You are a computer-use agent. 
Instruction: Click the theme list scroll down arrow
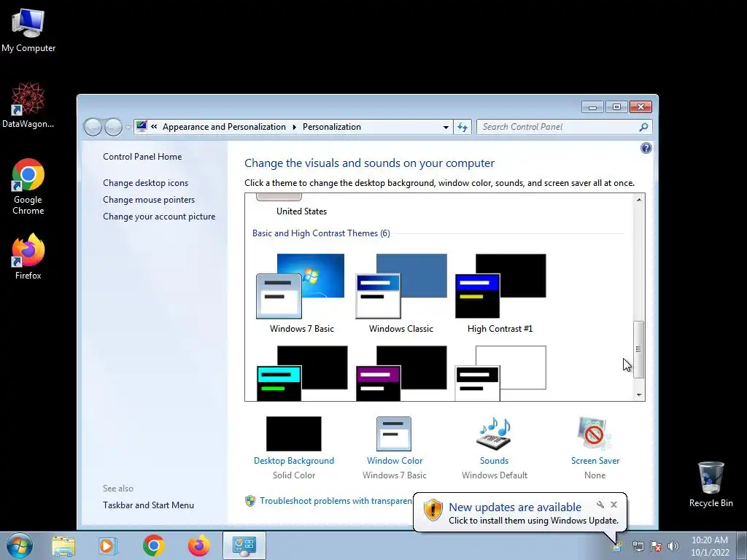(639, 394)
